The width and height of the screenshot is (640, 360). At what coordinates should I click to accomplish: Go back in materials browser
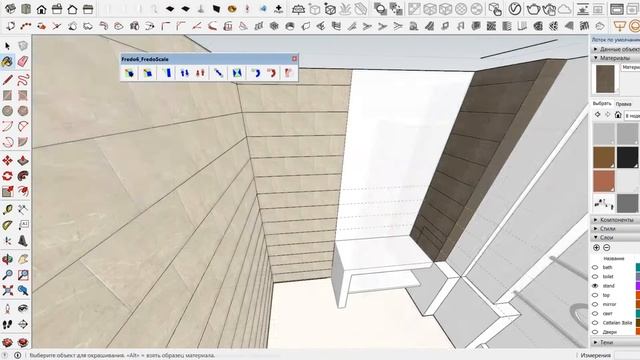click(598, 115)
